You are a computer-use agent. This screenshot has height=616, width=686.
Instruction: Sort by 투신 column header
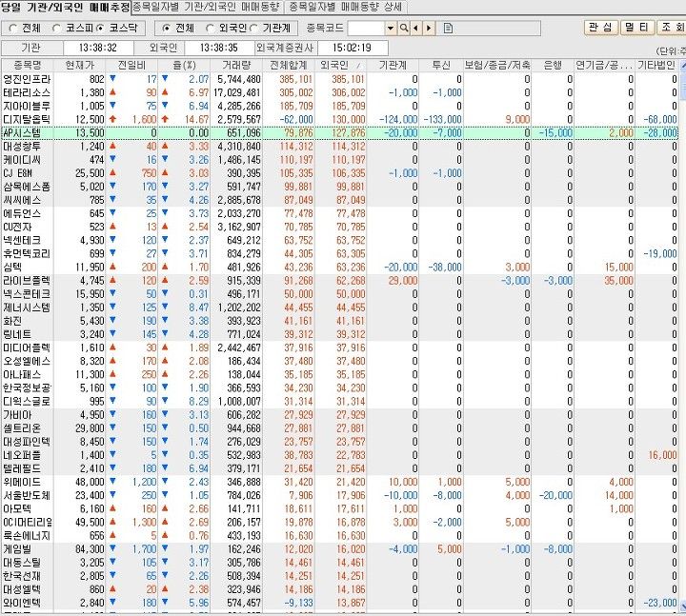click(x=441, y=65)
